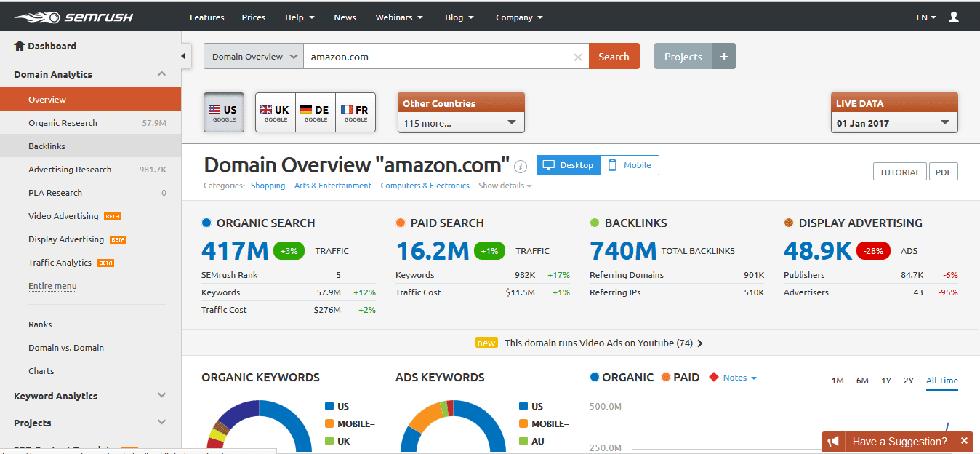Click the plus button next to Projects
Viewport: 980px width, 454px height.
tap(723, 55)
